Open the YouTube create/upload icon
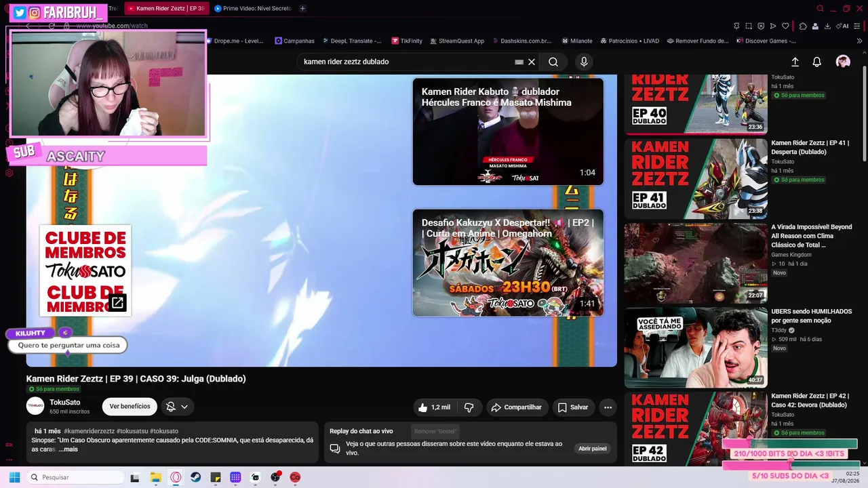The height and width of the screenshot is (488, 868). pos(795,62)
